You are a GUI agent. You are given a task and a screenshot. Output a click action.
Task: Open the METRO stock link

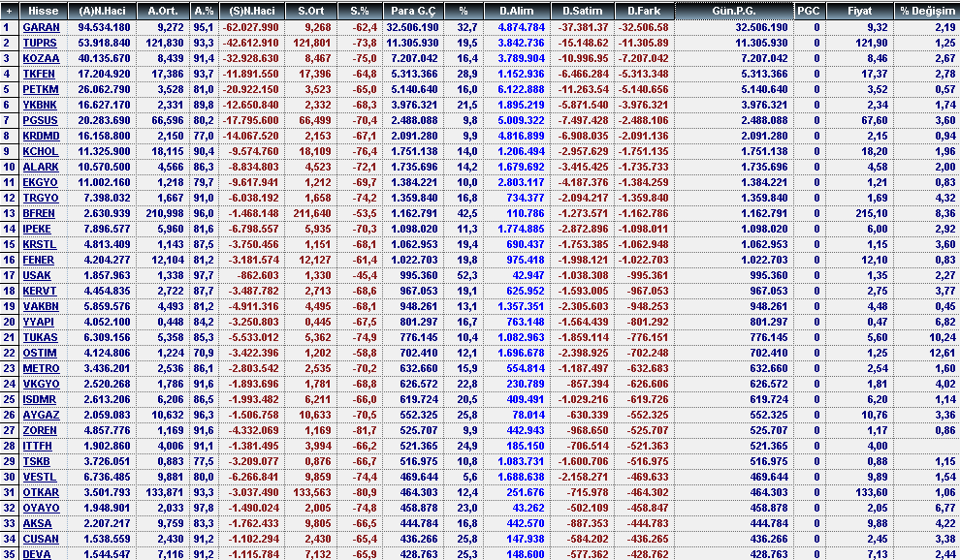[41, 368]
